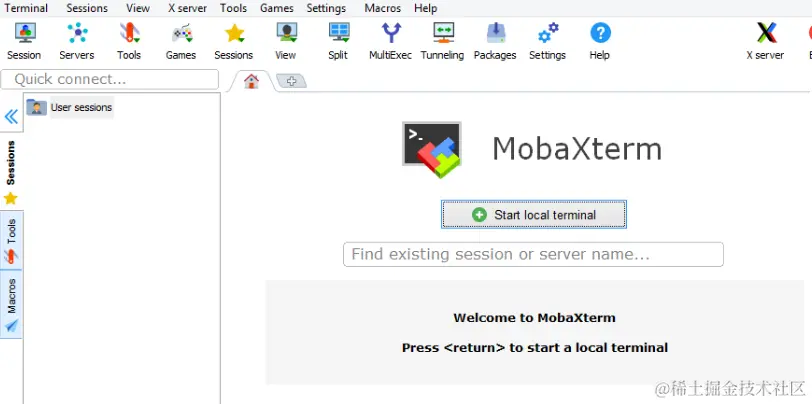Screen dimensions: 812x404
Task: Click the Servers toolbar icon
Action: click(x=77, y=33)
